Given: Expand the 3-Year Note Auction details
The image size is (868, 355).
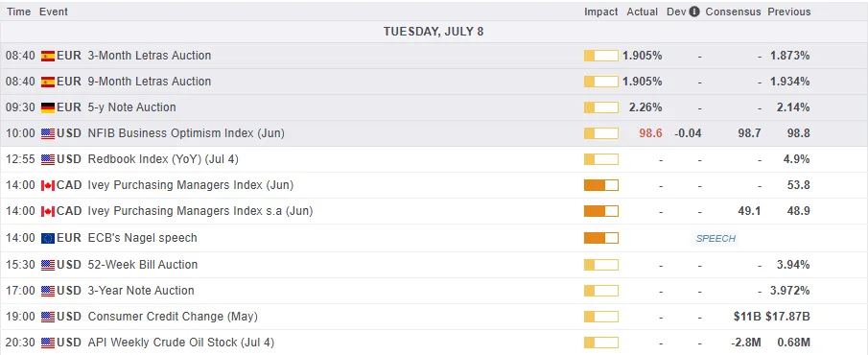Looking at the screenshot, I should (x=434, y=291).
